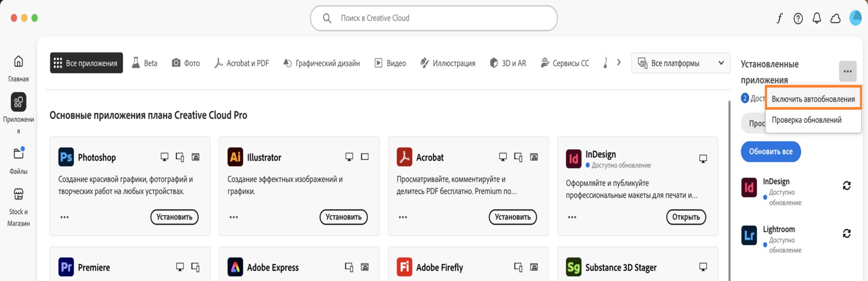
Task: Open the help question mark icon
Action: (798, 18)
